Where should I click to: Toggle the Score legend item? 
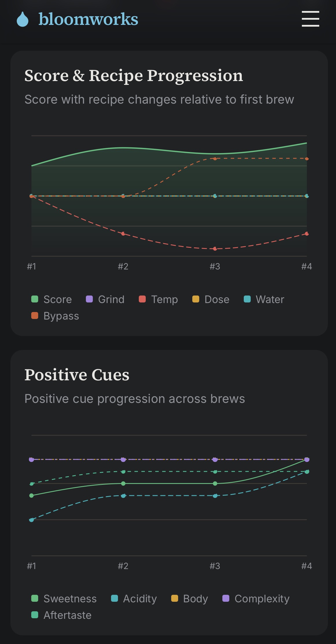51,299
